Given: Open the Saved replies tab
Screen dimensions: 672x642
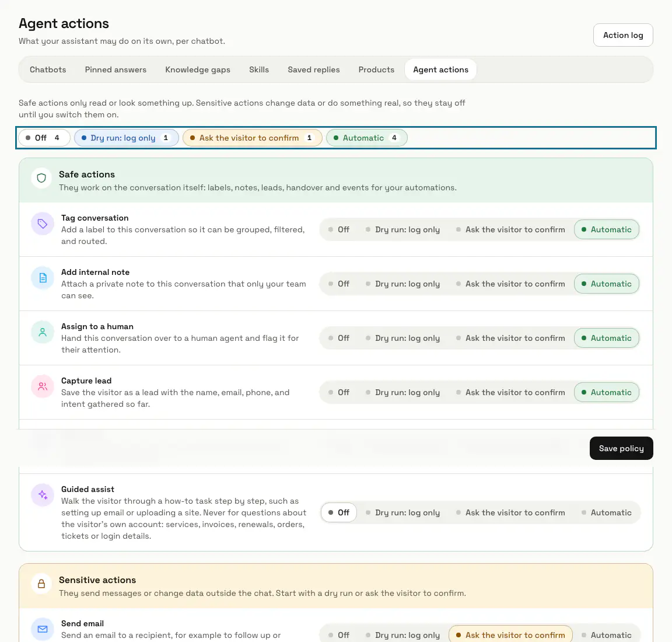Looking at the screenshot, I should coord(314,69).
